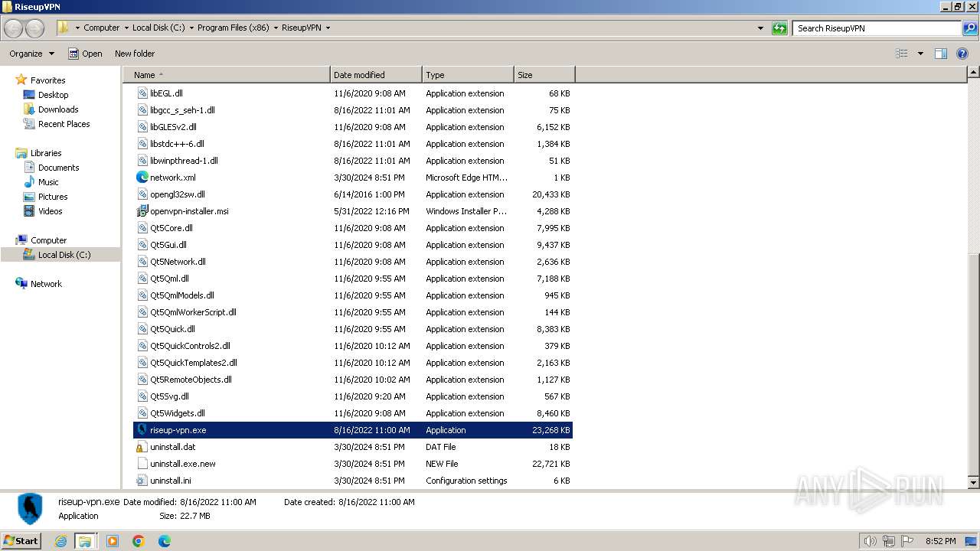
Task: Open Windows Media Player taskbar icon
Action: pyautogui.click(x=113, y=541)
